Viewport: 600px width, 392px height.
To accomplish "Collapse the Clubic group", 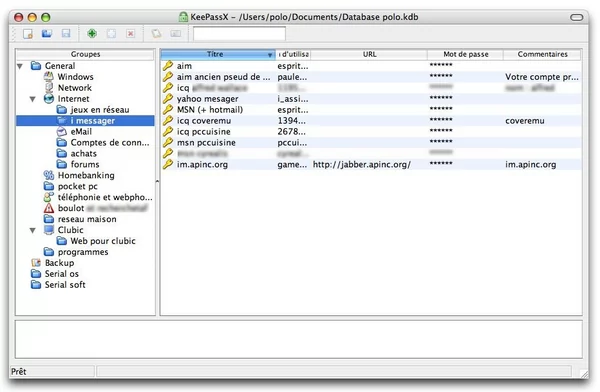I will [33, 230].
